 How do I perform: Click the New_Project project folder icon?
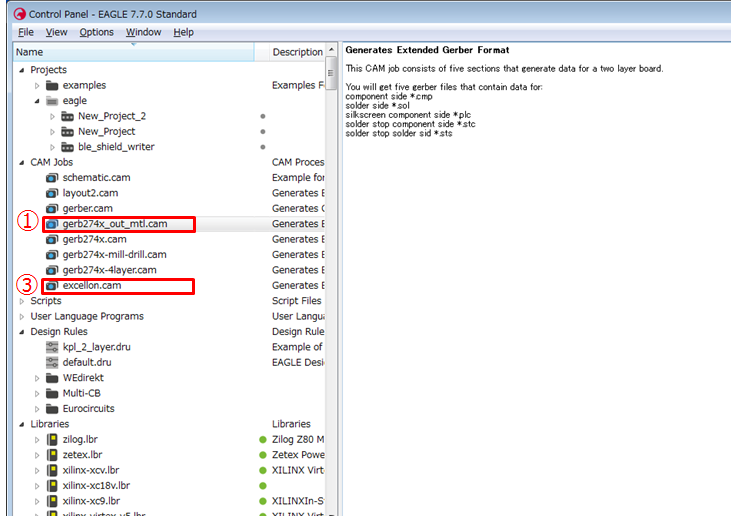(x=68, y=131)
